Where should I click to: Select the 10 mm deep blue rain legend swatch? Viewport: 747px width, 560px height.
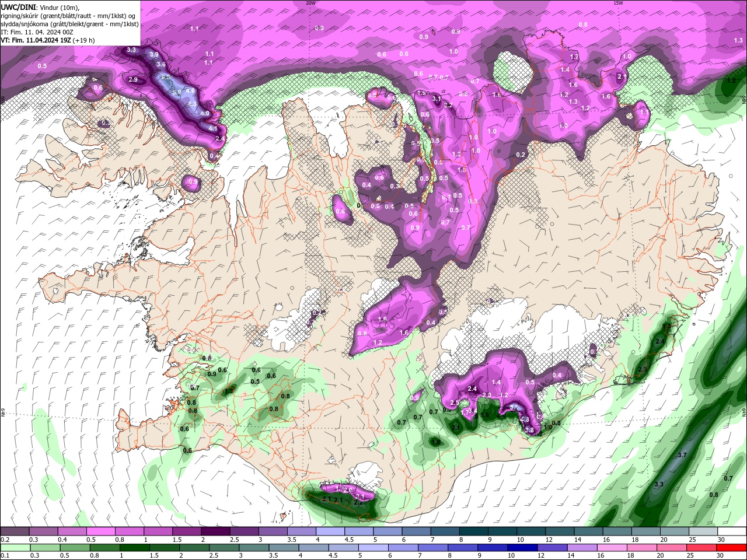pyautogui.click(x=522, y=548)
